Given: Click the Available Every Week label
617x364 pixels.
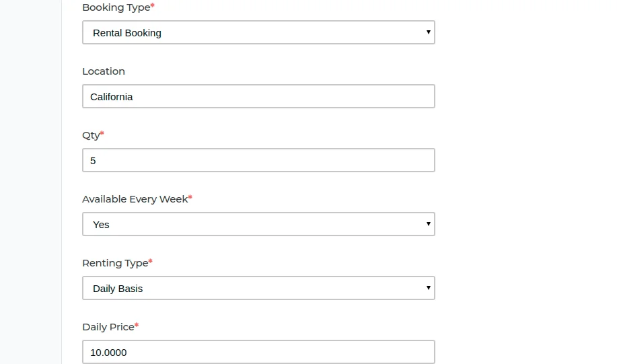Looking at the screenshot, I should [135, 199].
